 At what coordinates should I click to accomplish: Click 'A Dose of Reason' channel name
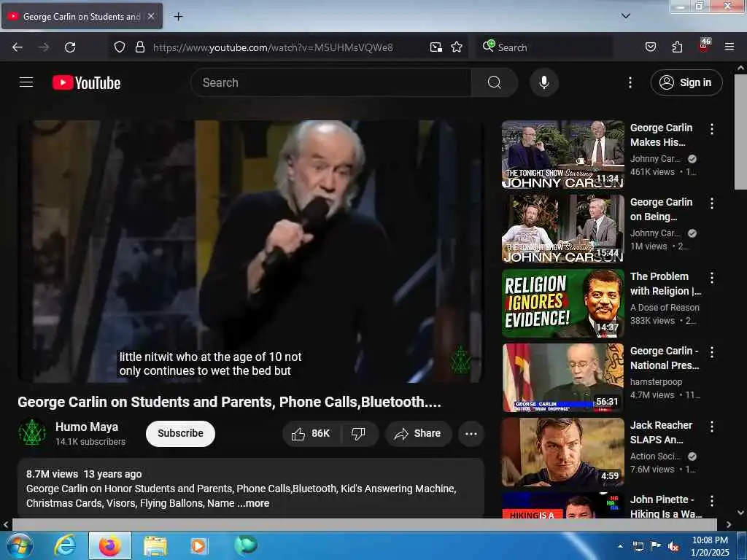coord(665,308)
